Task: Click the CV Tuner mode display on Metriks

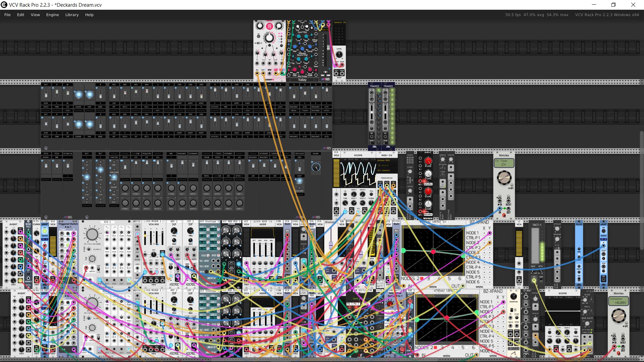Action: (x=503, y=163)
